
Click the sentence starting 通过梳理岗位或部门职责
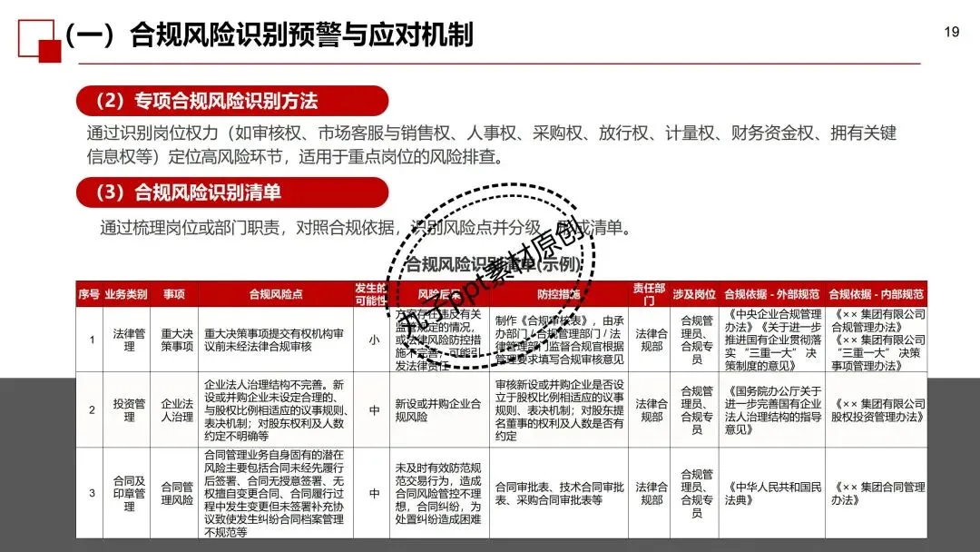click(366, 228)
